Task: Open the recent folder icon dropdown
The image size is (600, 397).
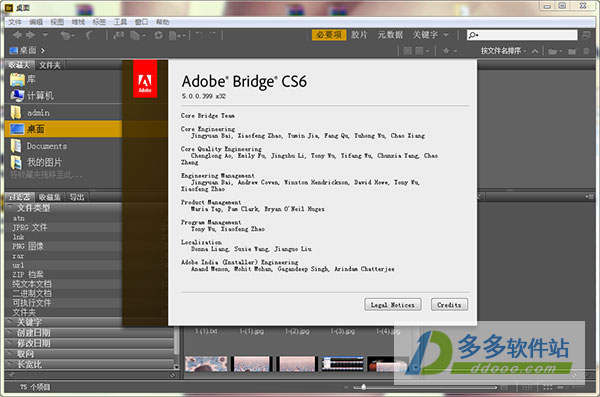Action: click(554, 51)
